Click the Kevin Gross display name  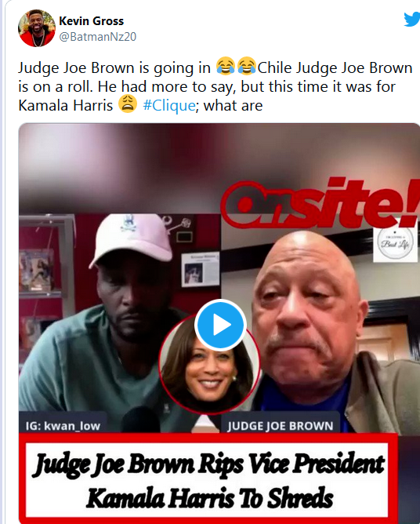[x=91, y=21]
